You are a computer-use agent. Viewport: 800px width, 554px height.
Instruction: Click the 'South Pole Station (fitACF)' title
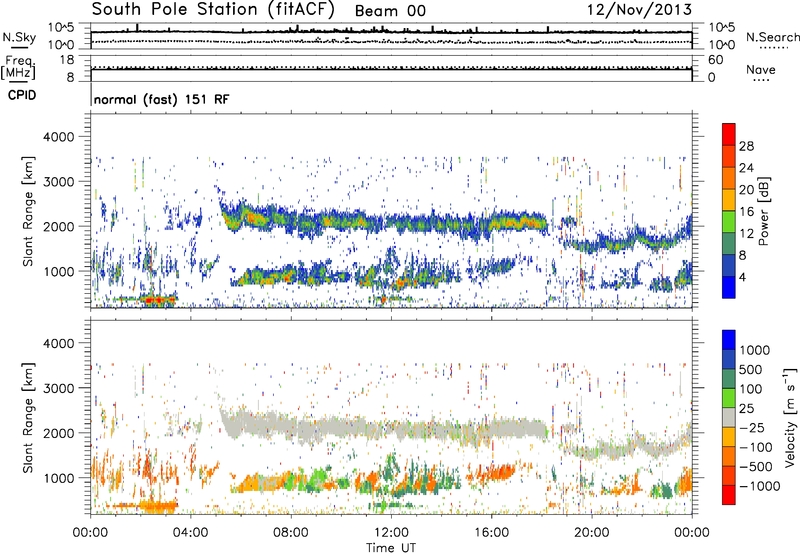213,10
